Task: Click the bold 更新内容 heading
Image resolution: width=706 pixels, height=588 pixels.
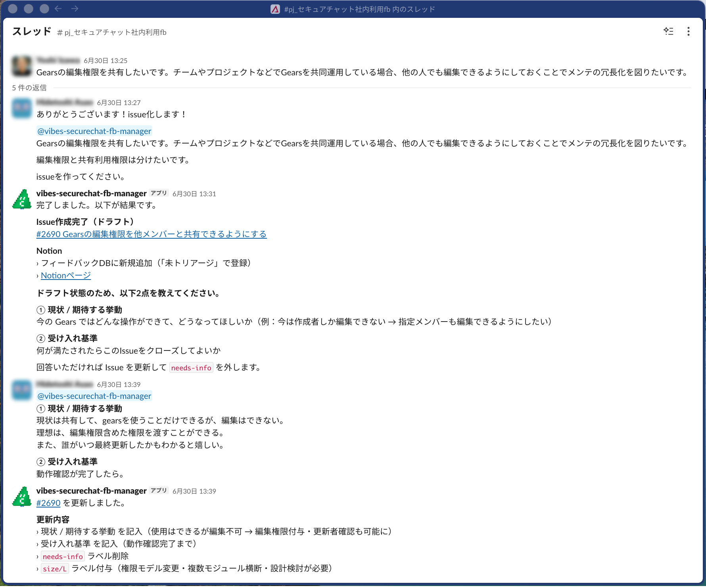Action: pos(53,520)
